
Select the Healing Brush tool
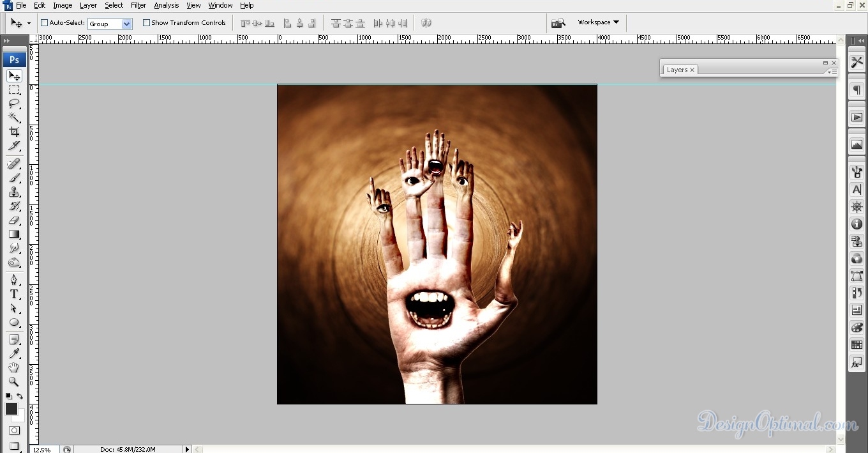14,164
